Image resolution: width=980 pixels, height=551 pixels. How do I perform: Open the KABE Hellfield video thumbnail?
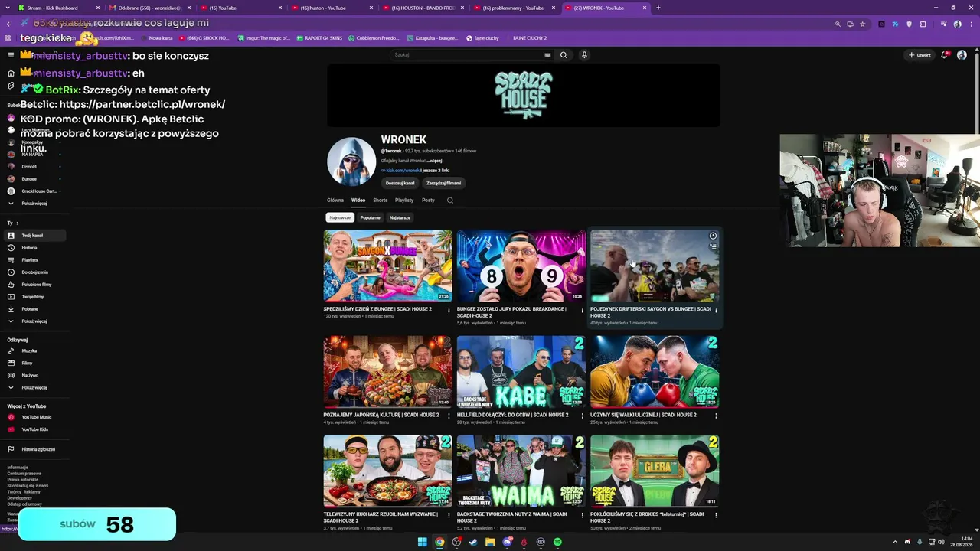pos(521,371)
